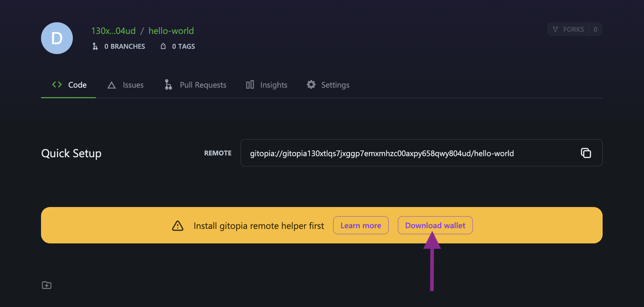
Task: Click the Settings gear icon
Action: (x=311, y=84)
